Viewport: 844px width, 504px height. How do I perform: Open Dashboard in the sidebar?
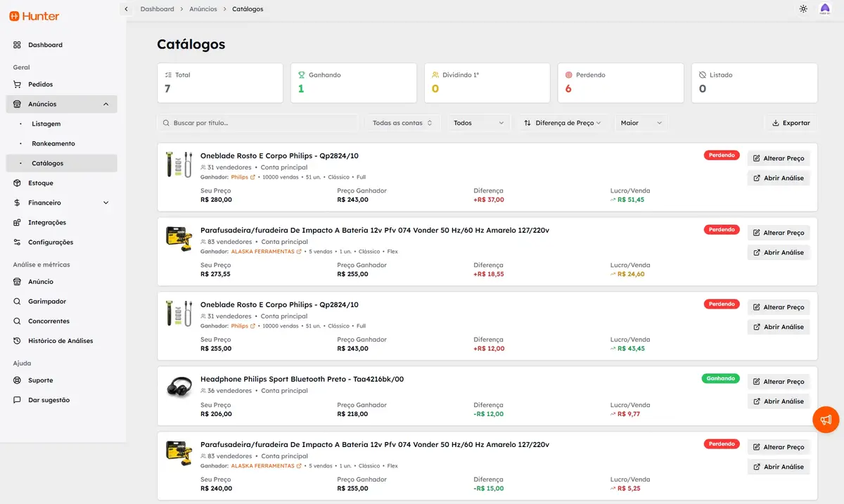click(x=61, y=45)
